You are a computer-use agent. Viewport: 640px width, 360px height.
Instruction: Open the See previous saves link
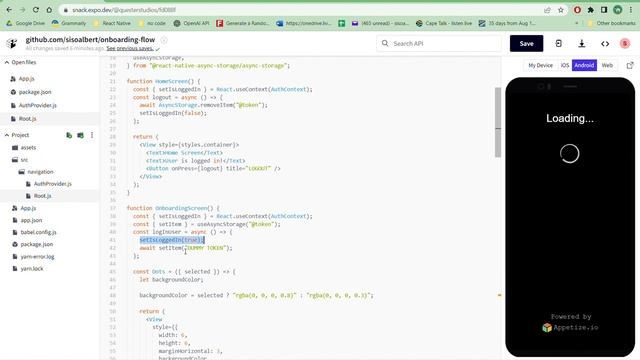click(130, 49)
